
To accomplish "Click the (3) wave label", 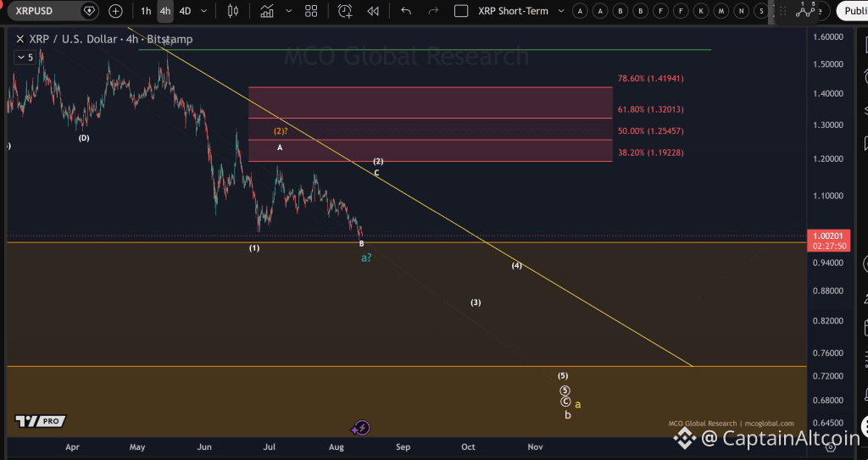I will [x=476, y=302].
